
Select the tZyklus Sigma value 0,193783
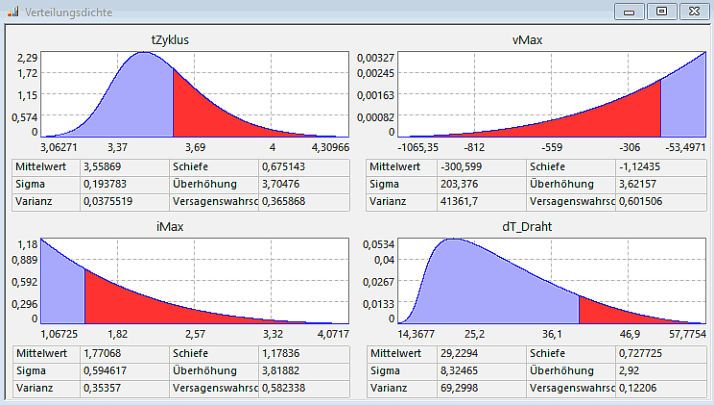pyautogui.click(x=104, y=184)
